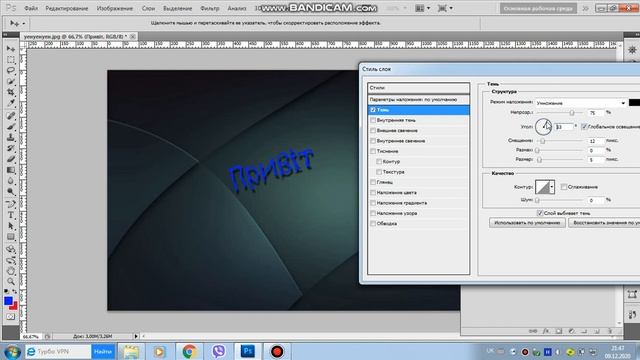640x360 pixels.
Task: Open the Фильтр menu
Action: pyautogui.click(x=210, y=8)
